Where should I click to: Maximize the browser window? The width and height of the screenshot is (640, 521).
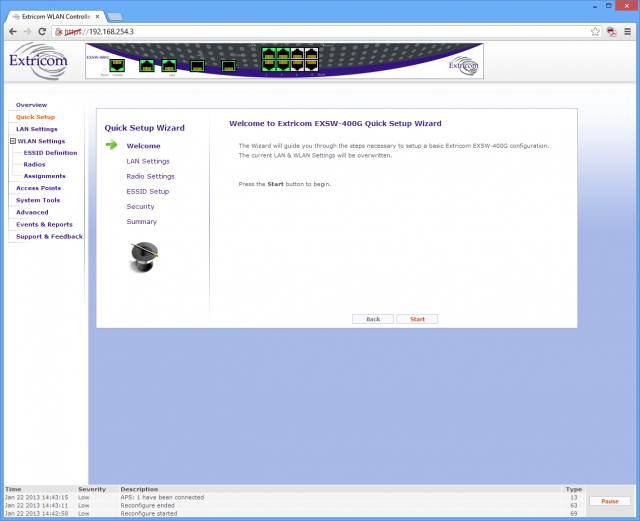click(608, 6)
